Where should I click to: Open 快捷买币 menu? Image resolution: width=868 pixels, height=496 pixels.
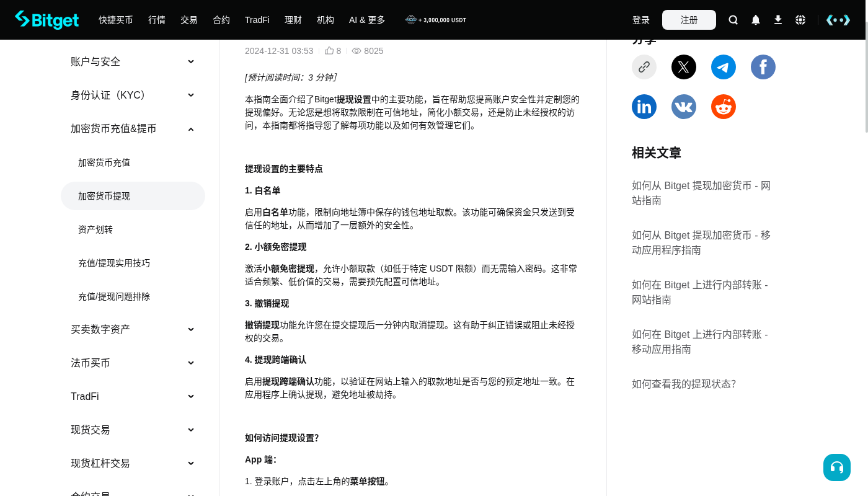pos(116,20)
